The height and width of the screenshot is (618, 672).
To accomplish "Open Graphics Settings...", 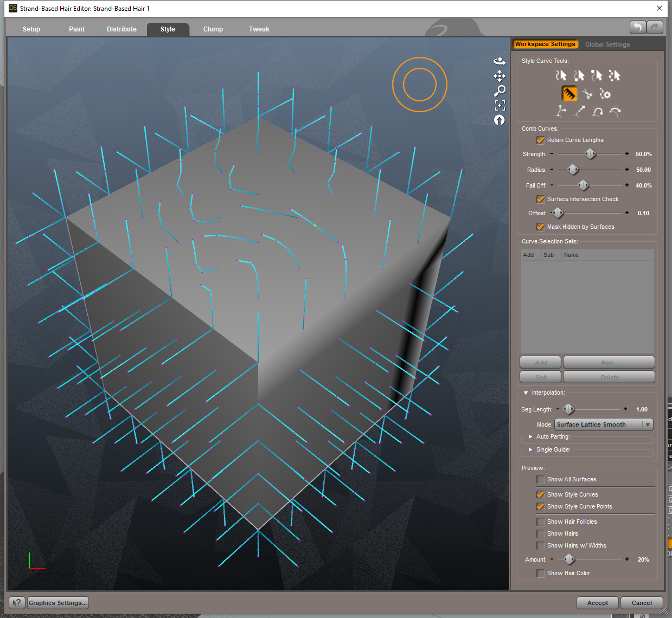I will pyautogui.click(x=57, y=603).
